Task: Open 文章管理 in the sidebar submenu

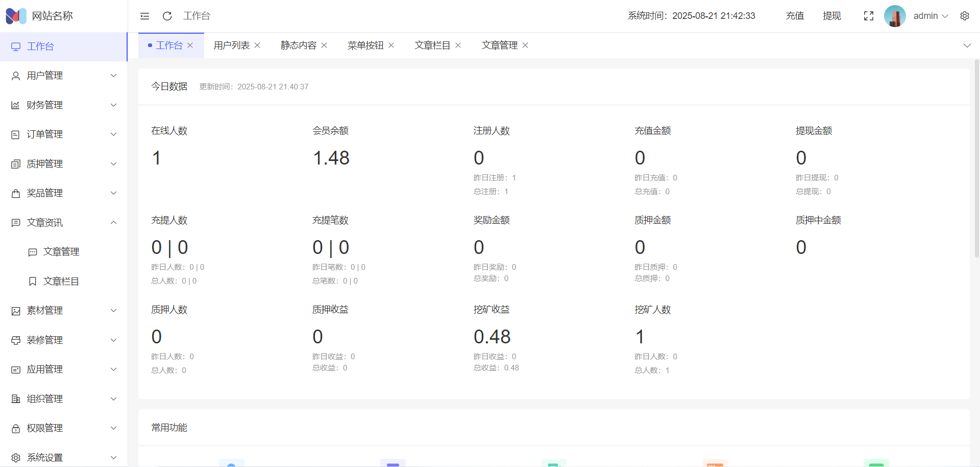Action: [x=61, y=252]
